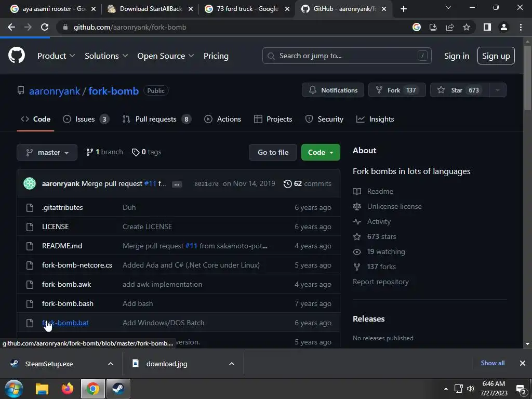532x399 pixels.
Task: Close the 73 ford truck tab
Action: coord(287,9)
